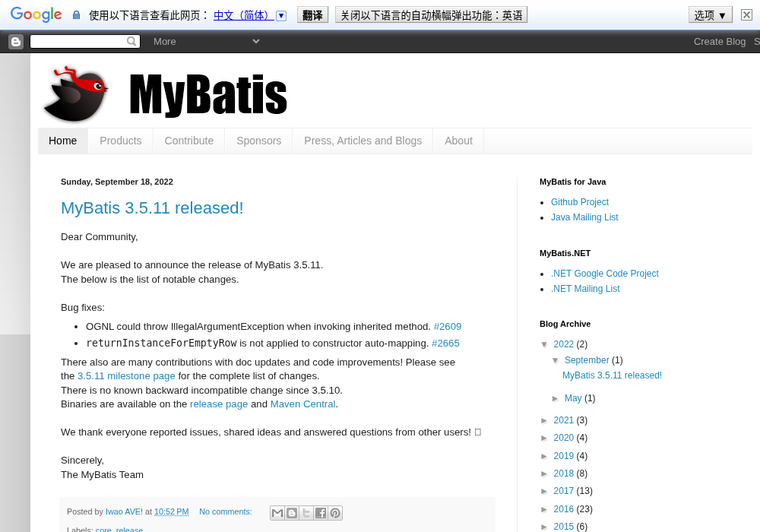Collapse the 2022 archive triangle
The width and height of the screenshot is (760, 532).
click(544, 344)
